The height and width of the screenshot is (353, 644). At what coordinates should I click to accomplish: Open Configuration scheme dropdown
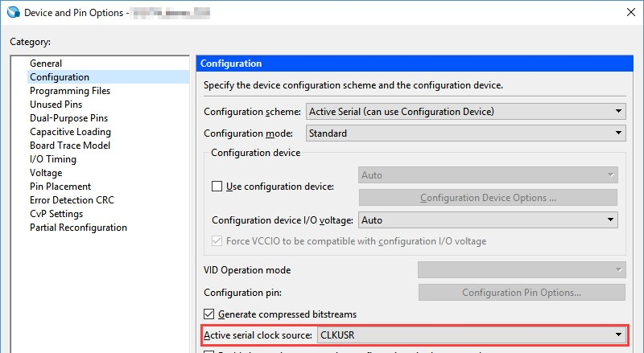tap(466, 111)
